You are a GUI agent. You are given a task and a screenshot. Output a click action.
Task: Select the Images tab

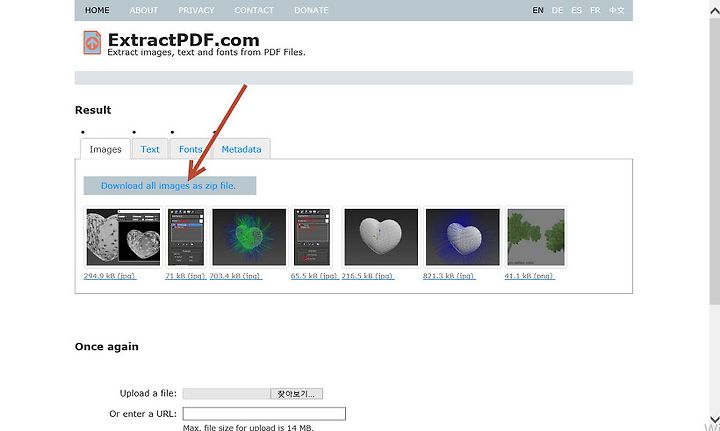[105, 149]
